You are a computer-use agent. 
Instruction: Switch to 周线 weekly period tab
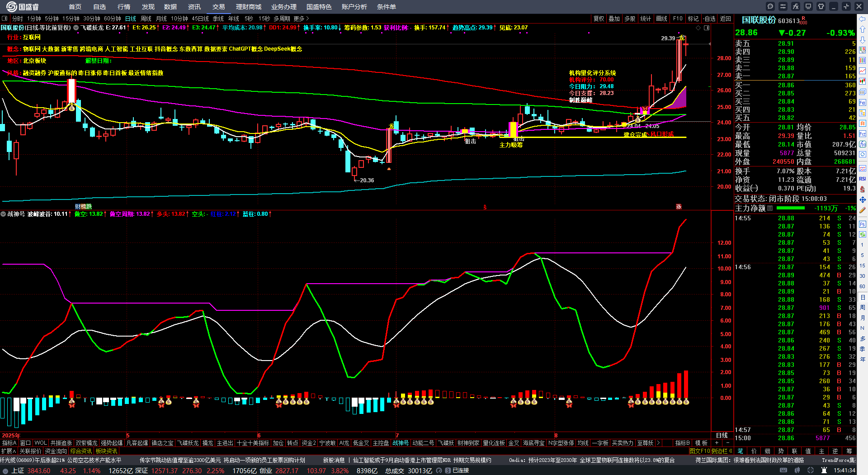tap(146, 19)
